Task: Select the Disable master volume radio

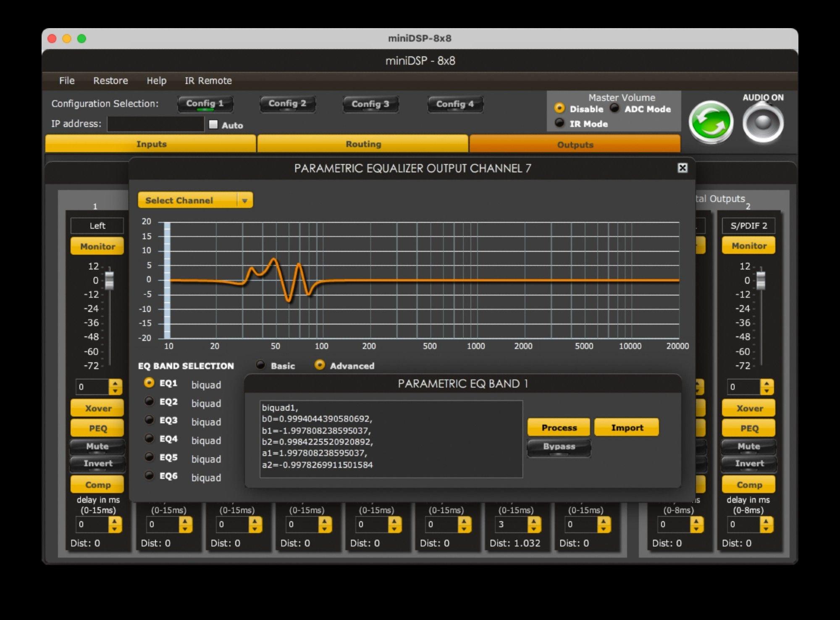Action: coord(559,108)
